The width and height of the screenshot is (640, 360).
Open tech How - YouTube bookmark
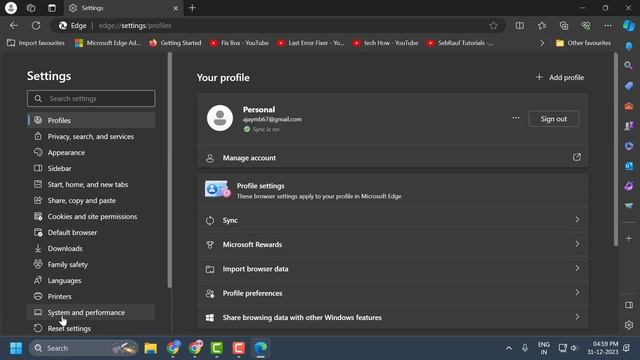[386, 43]
